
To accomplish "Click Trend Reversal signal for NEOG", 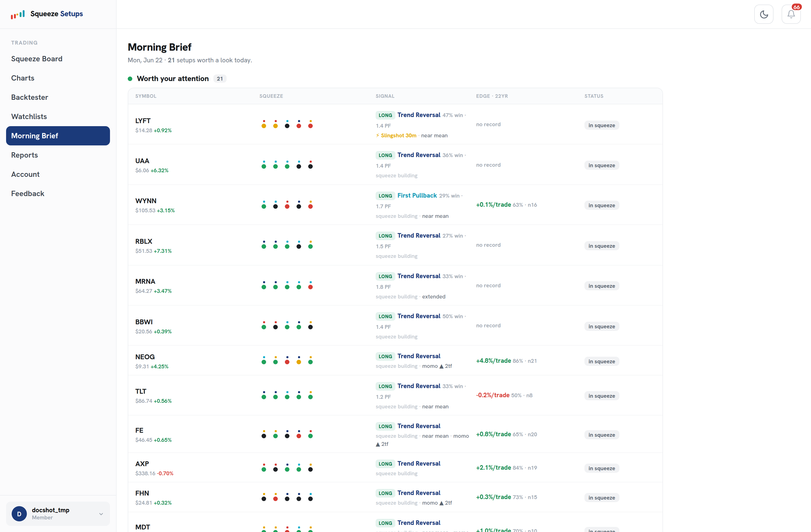I will pyautogui.click(x=419, y=356).
